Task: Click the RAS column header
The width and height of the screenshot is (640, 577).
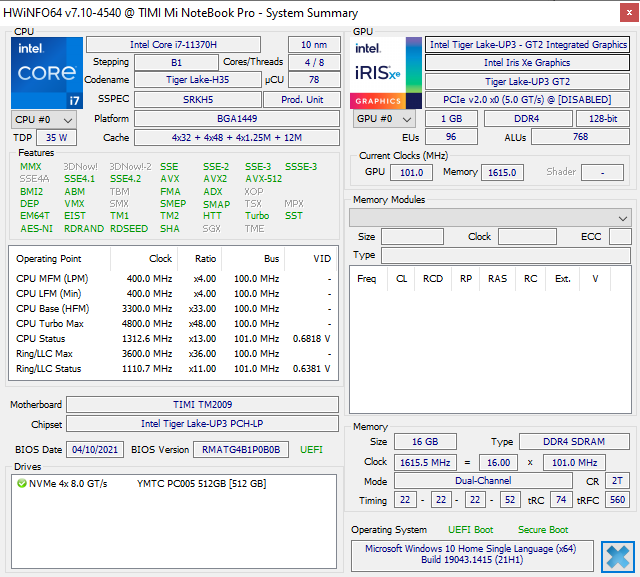Action: (498, 279)
